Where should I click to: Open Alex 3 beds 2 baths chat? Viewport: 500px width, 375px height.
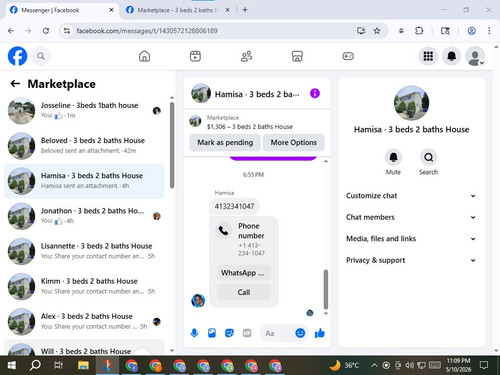84,322
